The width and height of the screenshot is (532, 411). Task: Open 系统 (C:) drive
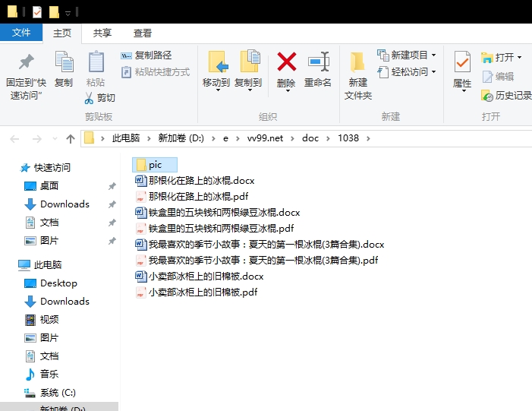pyautogui.click(x=50, y=393)
